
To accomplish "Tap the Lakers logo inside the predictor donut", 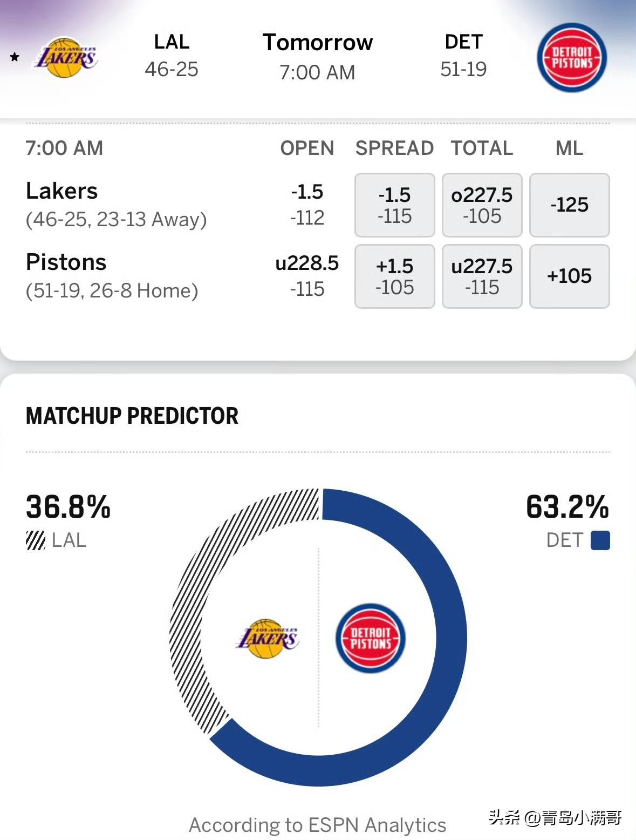I will [267, 638].
